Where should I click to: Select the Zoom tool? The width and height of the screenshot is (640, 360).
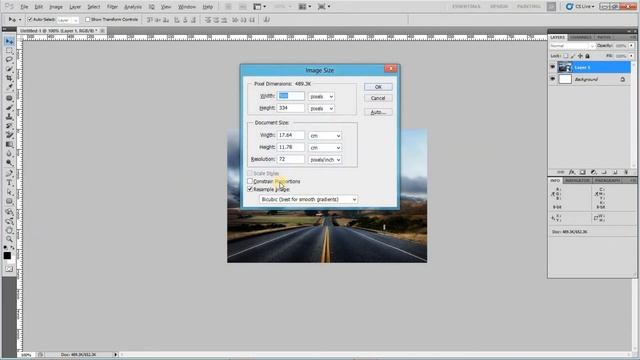click(9, 240)
